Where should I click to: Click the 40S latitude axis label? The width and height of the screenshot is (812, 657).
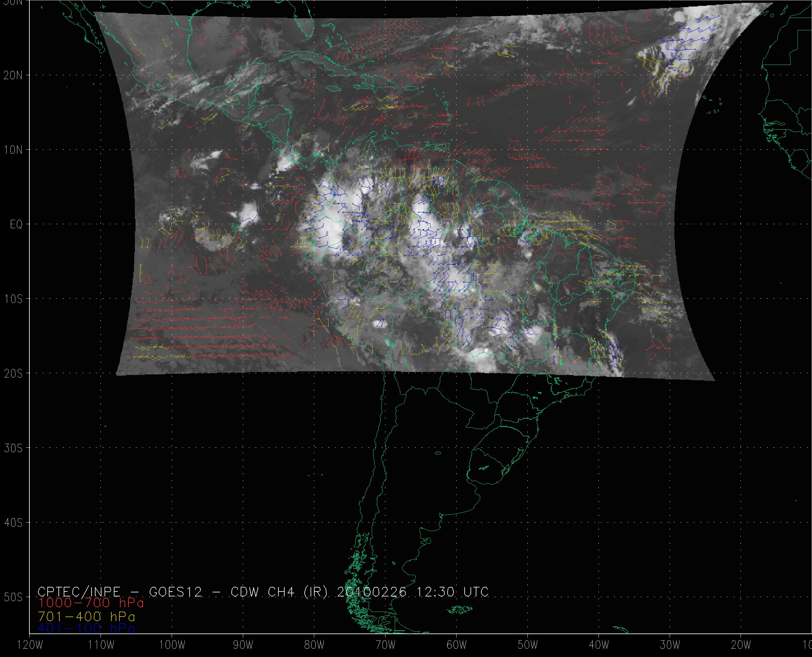pos(13,523)
